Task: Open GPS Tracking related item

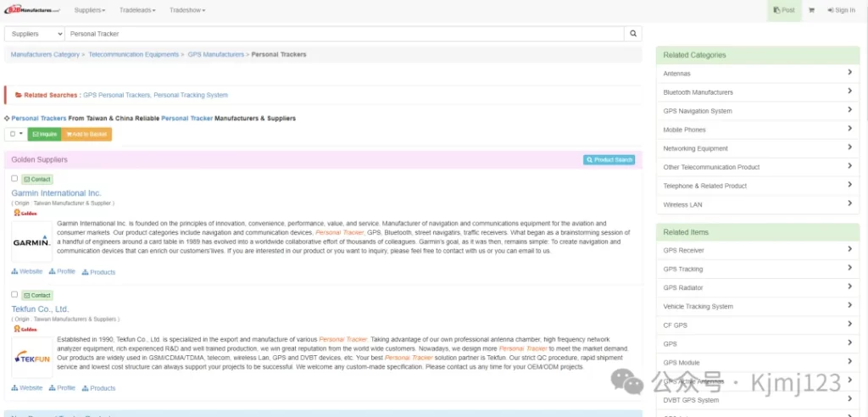Action: [x=757, y=270]
